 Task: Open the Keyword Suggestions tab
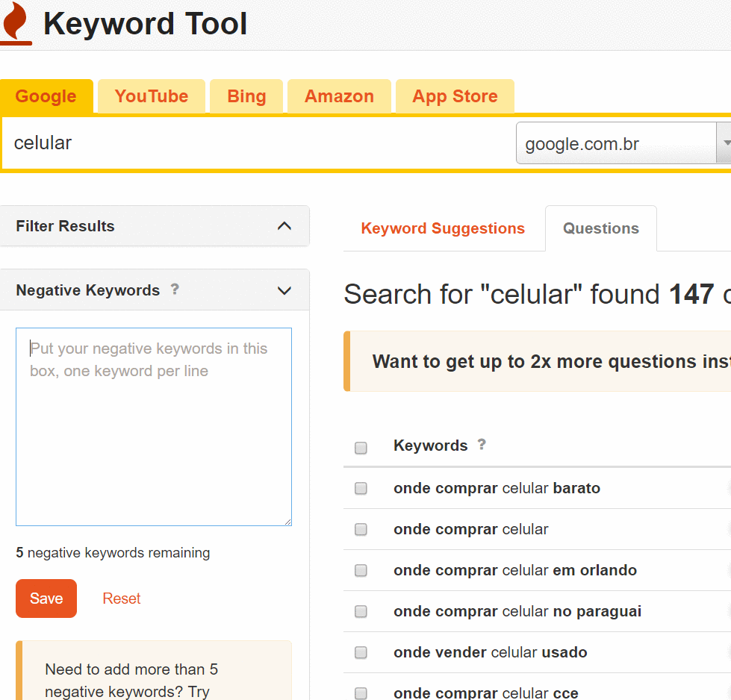pyautogui.click(x=443, y=228)
